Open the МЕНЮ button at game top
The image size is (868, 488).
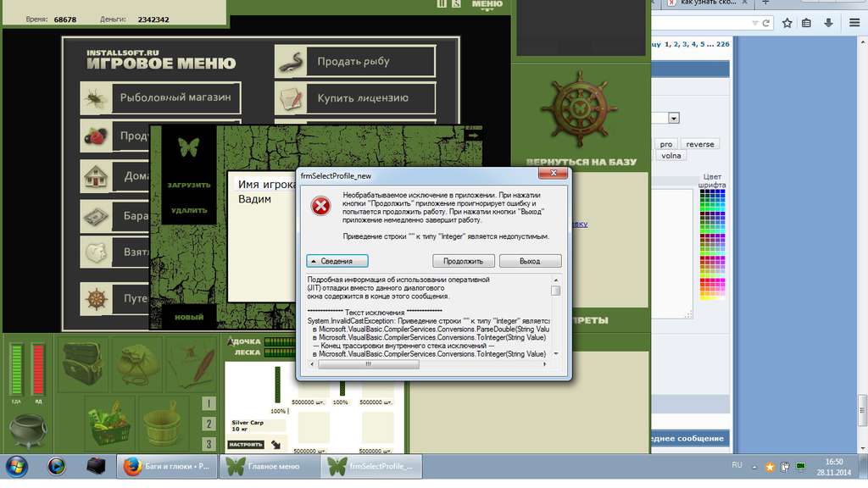pos(487,4)
